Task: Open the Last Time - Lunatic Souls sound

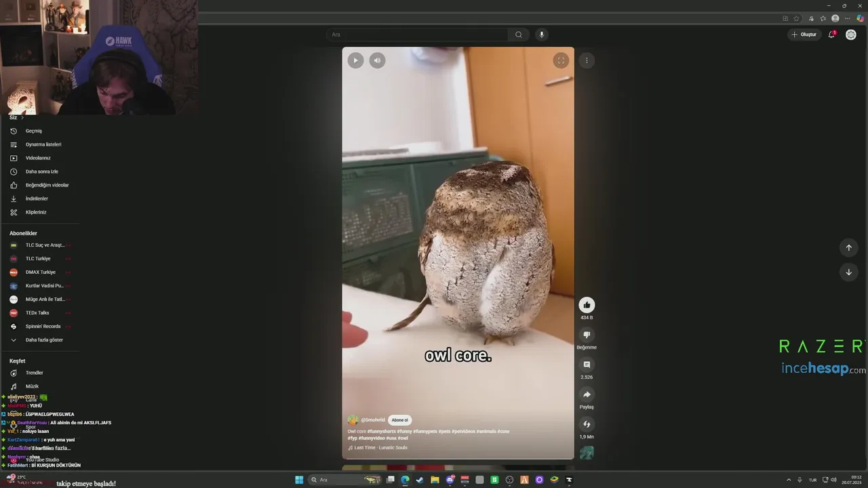Action: coord(380,447)
